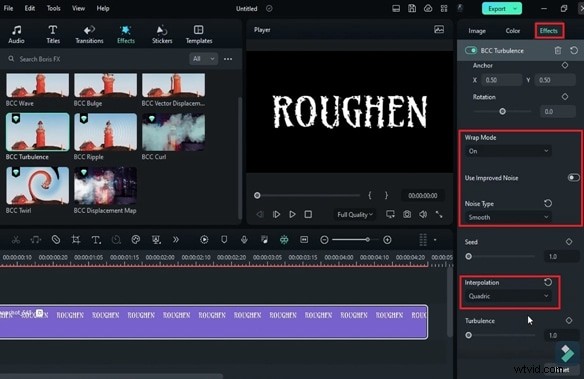Select the split scissors tool
This screenshot has height=379, width=584.
tap(16, 240)
